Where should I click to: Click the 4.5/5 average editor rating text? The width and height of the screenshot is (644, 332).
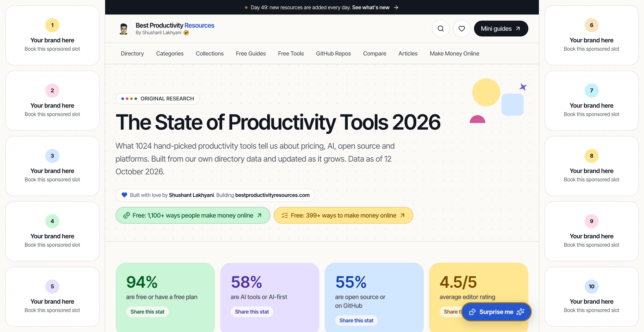(467, 287)
